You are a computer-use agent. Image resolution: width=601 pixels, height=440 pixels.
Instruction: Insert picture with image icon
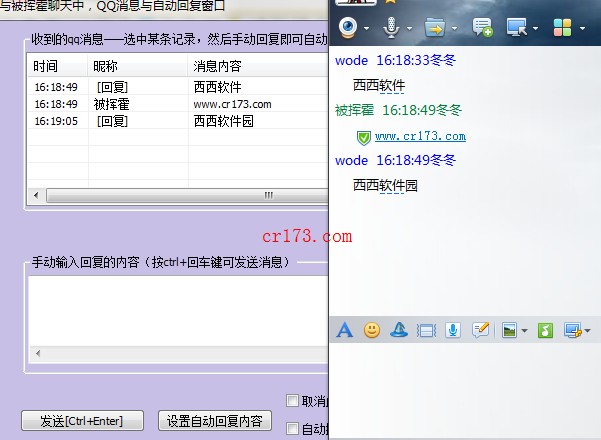click(x=509, y=330)
